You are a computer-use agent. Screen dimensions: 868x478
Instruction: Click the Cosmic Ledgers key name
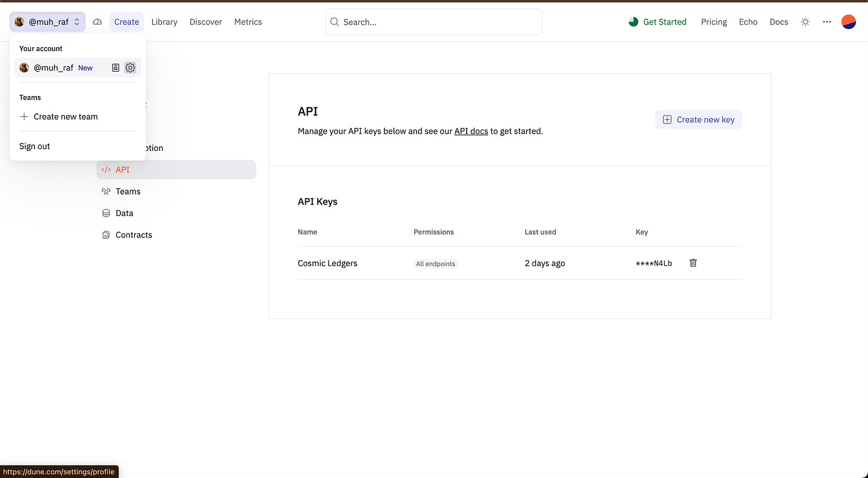click(327, 263)
